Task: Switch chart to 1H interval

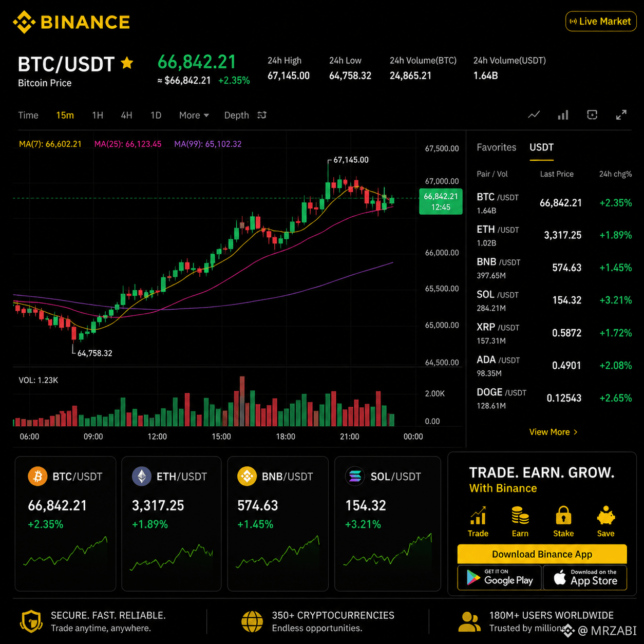Action: coord(98,116)
